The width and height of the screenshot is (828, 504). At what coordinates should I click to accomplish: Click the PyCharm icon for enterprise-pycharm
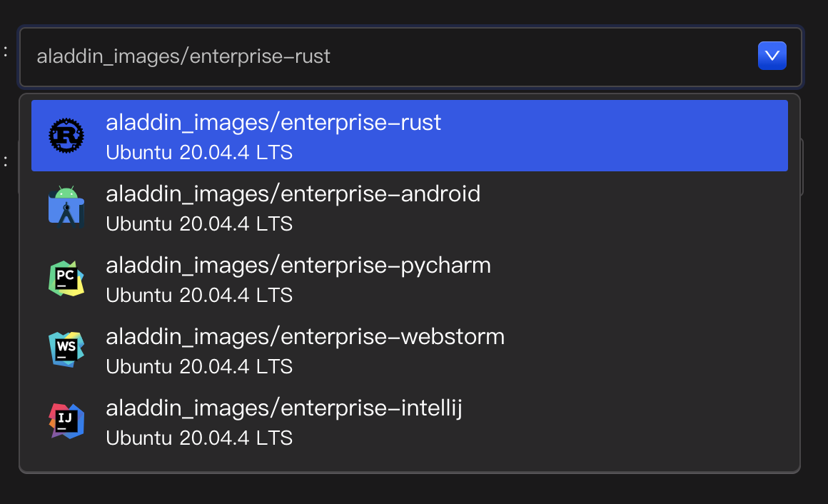click(x=65, y=278)
